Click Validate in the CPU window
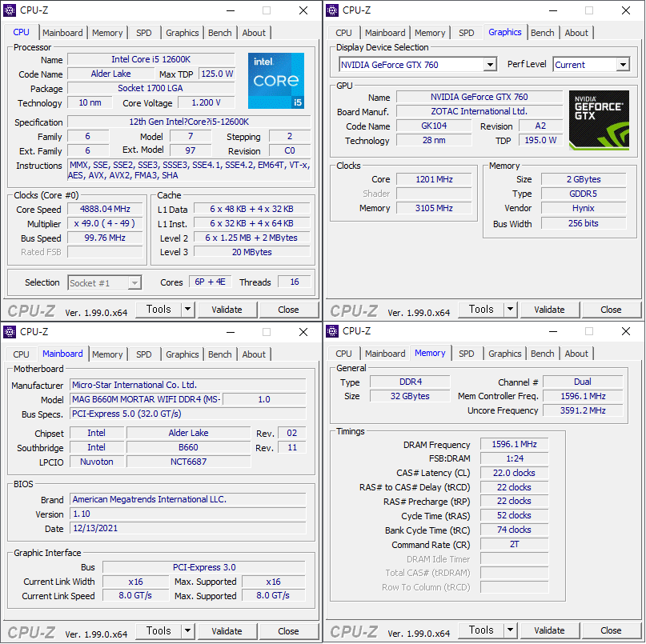The width and height of the screenshot is (646, 644). point(227,310)
